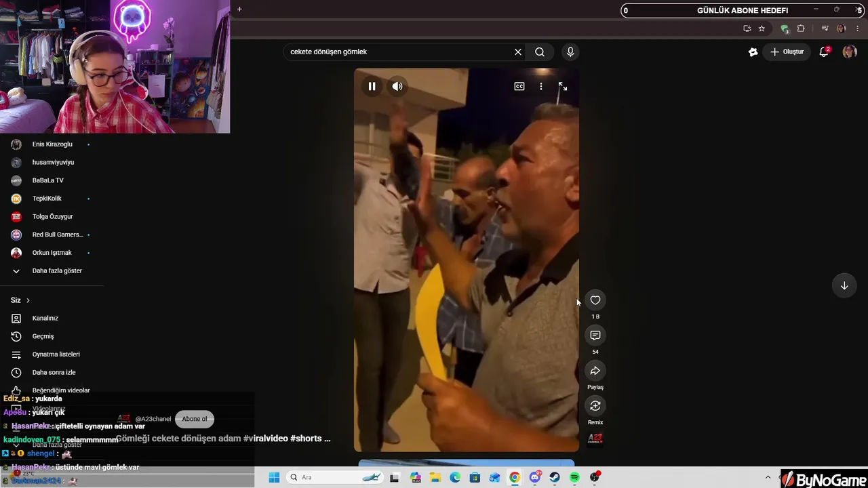Screen dimensions: 868x488
Task: Open the @A23chanel channel link
Action: click(x=153, y=419)
